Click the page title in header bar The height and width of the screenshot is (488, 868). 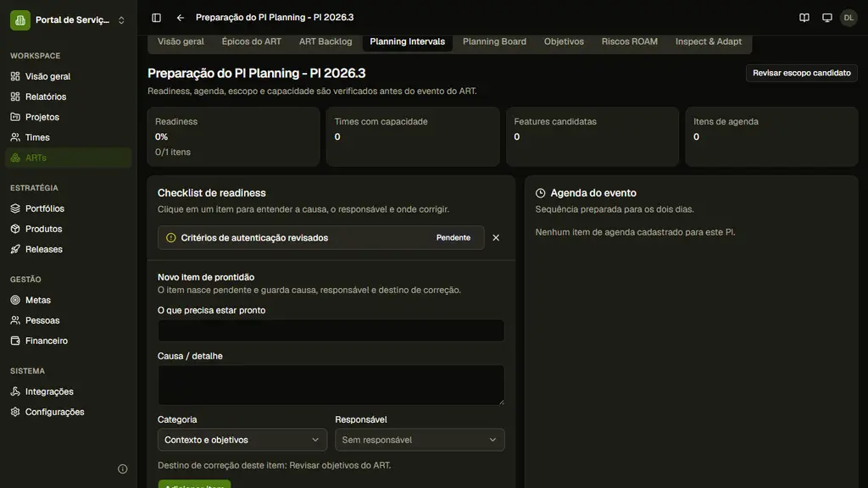click(x=275, y=18)
